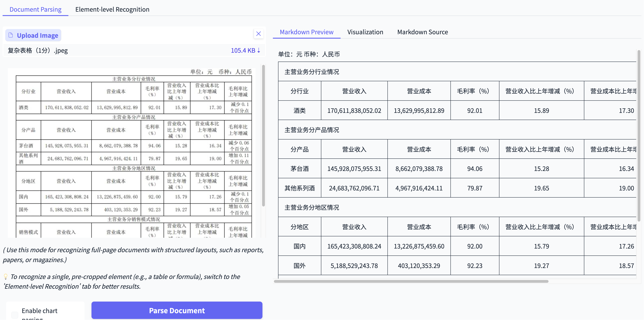The width and height of the screenshot is (644, 320).
Task: Click the Upload Image label
Action: (x=37, y=35)
